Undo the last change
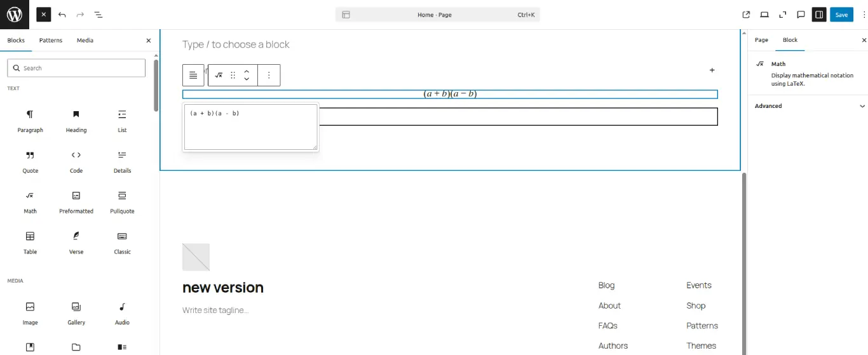 click(62, 15)
